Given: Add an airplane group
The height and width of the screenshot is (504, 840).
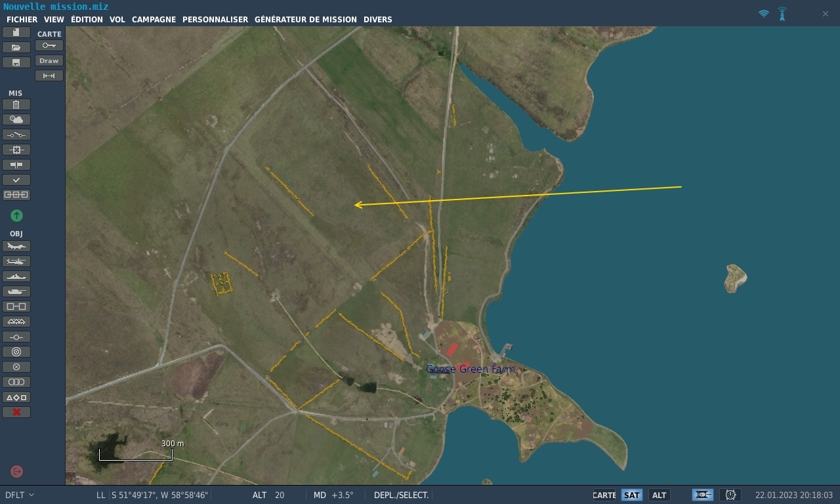Looking at the screenshot, I should point(16,246).
